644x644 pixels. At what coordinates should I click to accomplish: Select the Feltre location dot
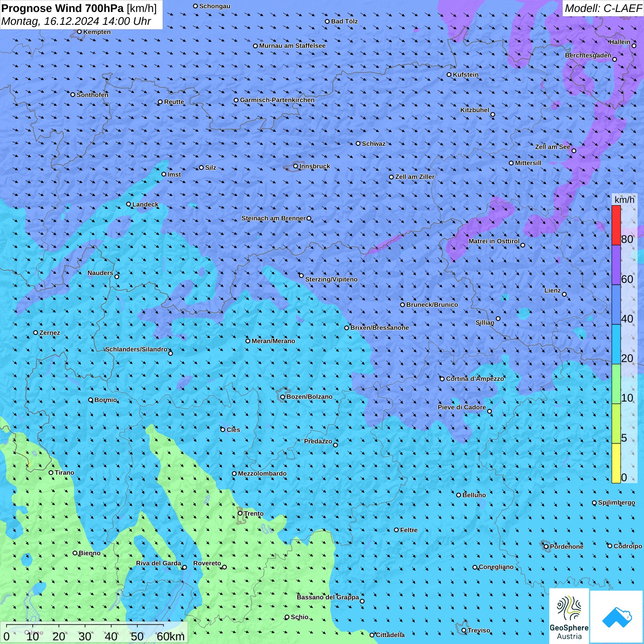(x=397, y=530)
